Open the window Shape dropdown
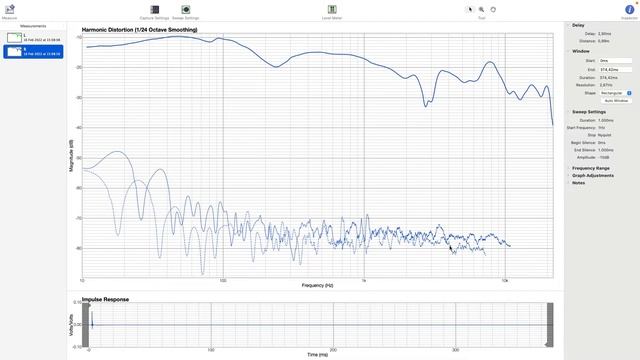 point(615,93)
